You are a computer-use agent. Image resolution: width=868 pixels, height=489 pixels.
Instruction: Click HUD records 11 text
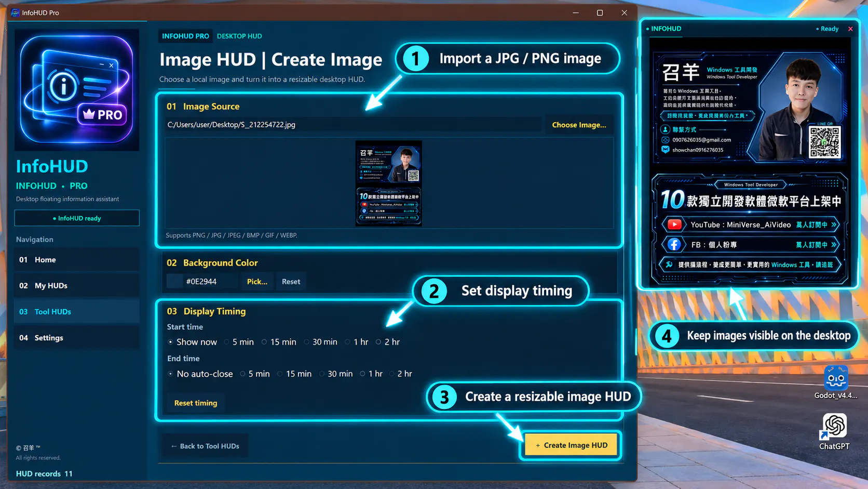coord(44,473)
